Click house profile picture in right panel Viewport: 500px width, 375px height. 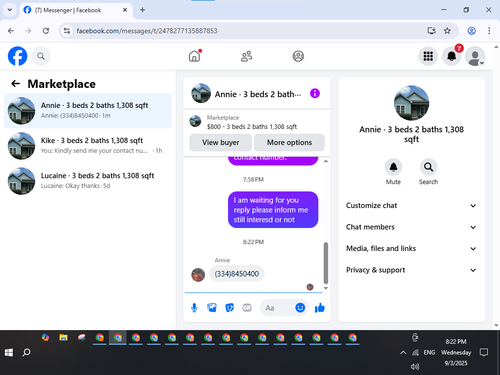click(411, 103)
